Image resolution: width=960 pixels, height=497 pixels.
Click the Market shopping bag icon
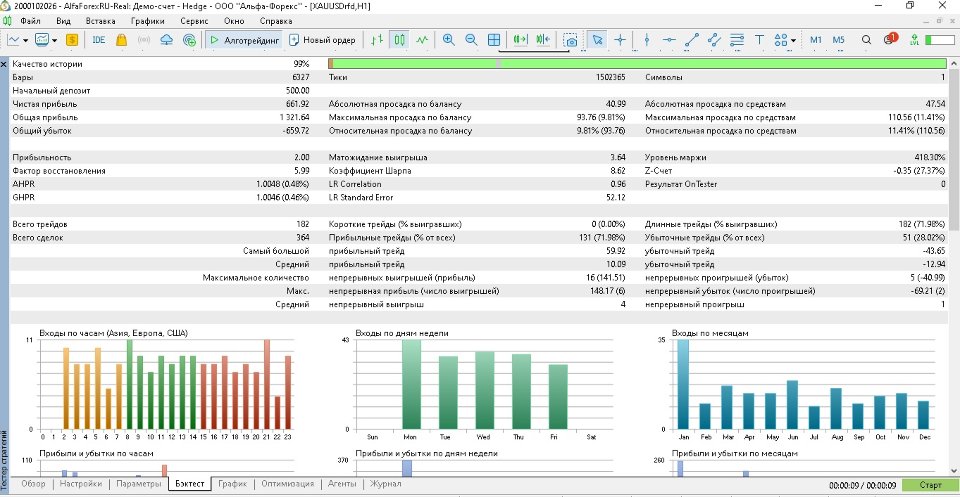(x=120, y=40)
